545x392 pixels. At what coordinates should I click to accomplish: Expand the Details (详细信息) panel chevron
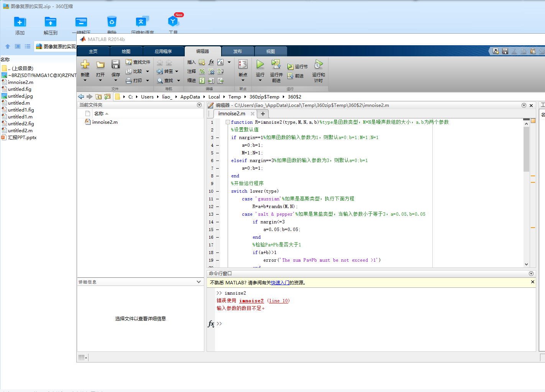tap(199, 282)
